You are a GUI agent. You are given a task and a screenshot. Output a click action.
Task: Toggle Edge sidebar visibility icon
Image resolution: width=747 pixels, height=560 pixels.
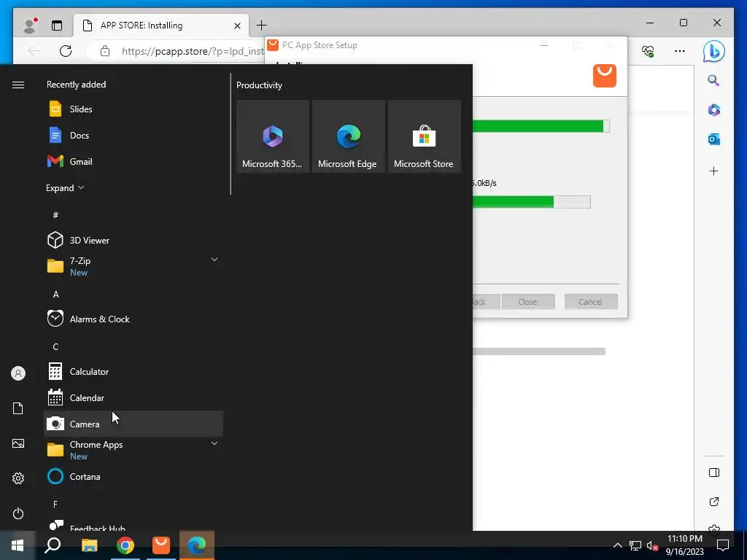(714, 472)
